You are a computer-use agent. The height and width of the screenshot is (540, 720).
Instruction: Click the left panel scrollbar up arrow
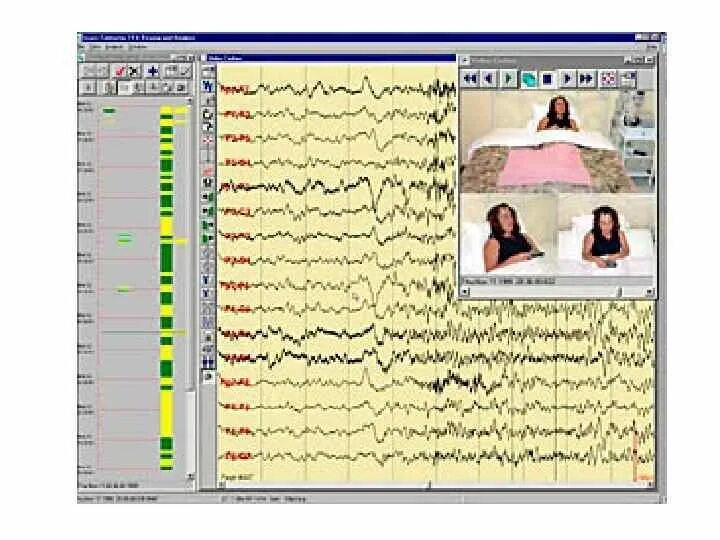click(189, 101)
